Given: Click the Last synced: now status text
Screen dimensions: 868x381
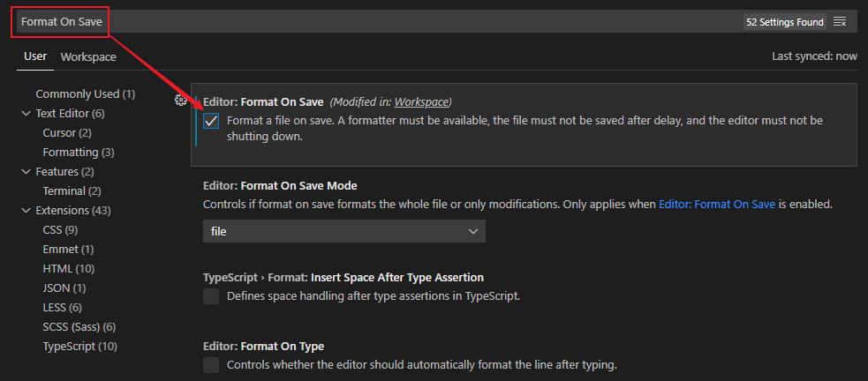Looking at the screenshot, I should tap(813, 56).
